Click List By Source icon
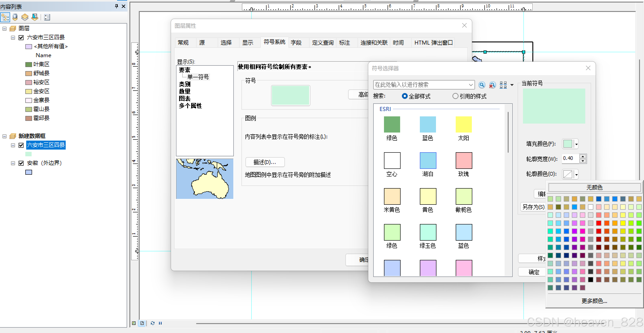This screenshot has width=644, height=333. (x=15, y=17)
